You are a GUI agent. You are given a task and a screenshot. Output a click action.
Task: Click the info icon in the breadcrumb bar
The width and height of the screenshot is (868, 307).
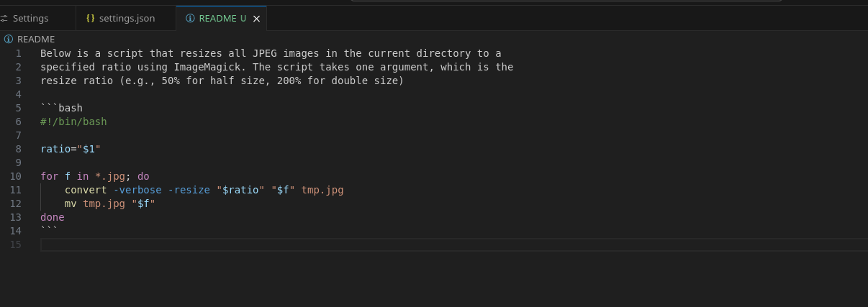(x=9, y=40)
